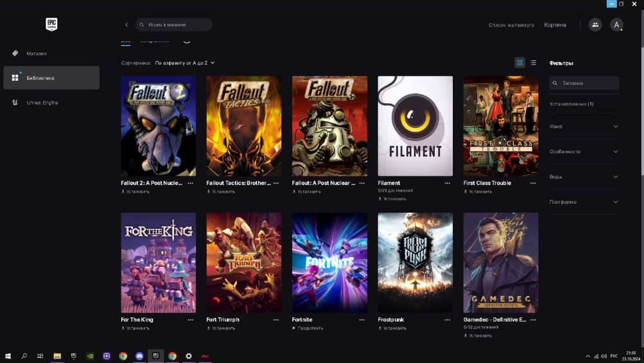Open the friends list icon
644x363 pixels.
pos(595,25)
